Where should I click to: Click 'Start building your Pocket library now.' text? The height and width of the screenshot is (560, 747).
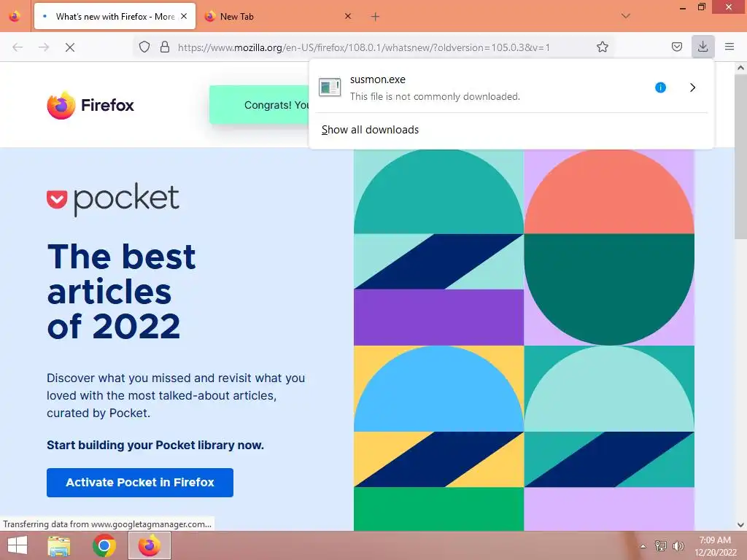tap(155, 445)
